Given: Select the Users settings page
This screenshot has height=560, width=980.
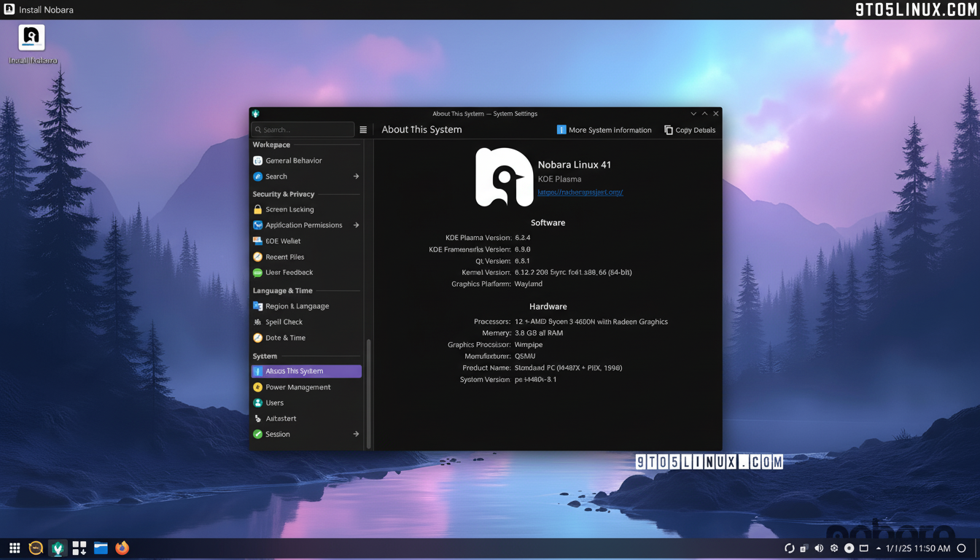Looking at the screenshot, I should (275, 402).
